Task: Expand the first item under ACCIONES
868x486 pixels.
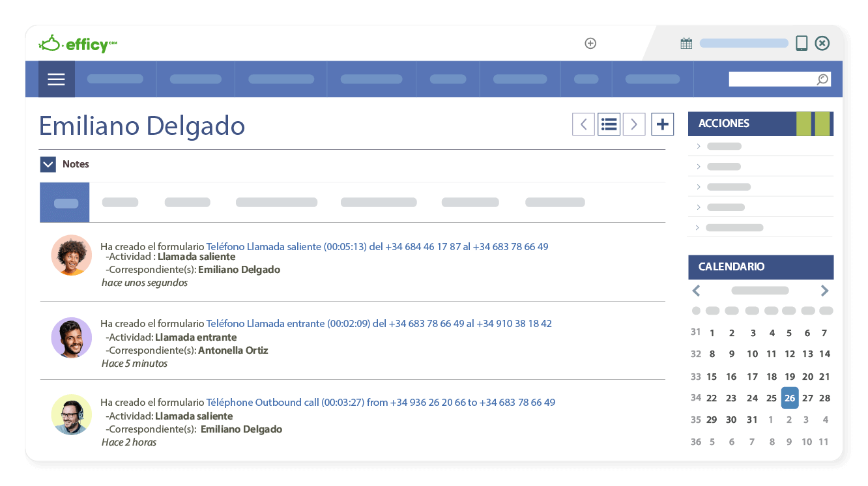Action: [x=697, y=146]
